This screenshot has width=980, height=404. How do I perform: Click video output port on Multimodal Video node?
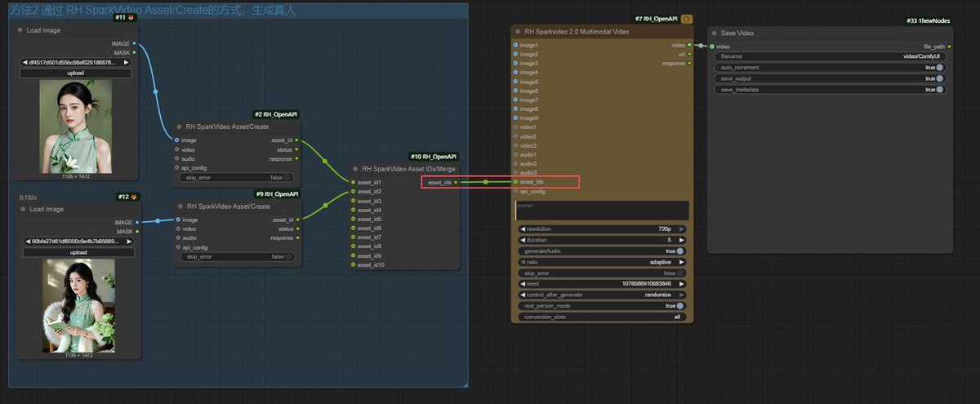pyautogui.click(x=689, y=45)
